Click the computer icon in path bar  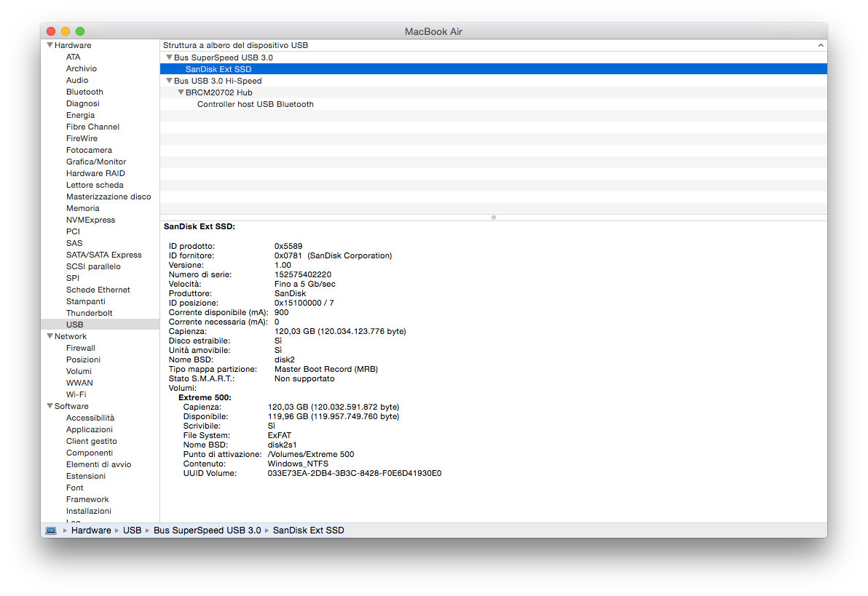point(51,531)
